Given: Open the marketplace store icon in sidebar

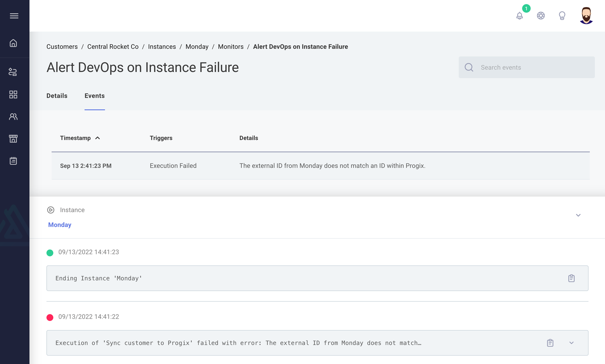Looking at the screenshot, I should click(x=13, y=138).
